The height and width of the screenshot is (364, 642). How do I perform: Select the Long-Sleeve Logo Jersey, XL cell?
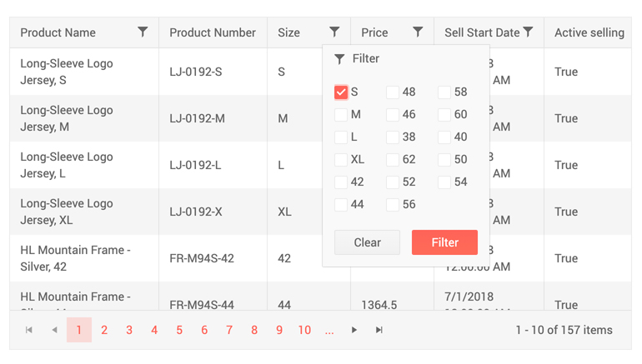click(84, 212)
